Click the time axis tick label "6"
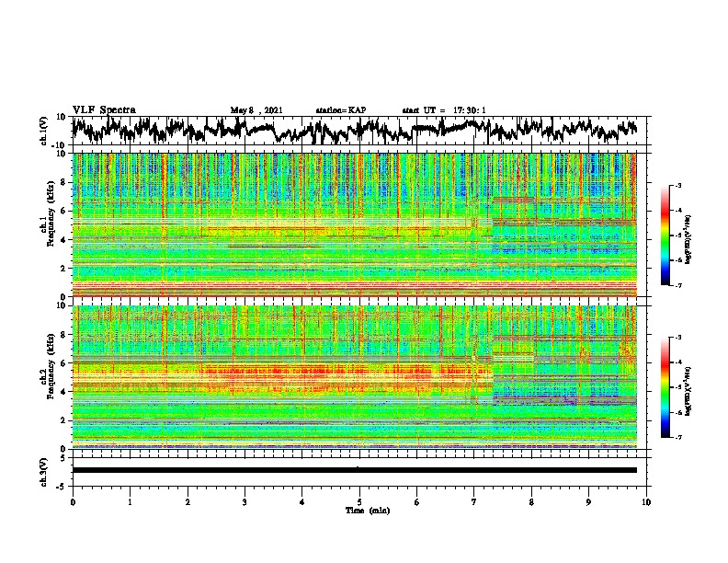 point(416,502)
